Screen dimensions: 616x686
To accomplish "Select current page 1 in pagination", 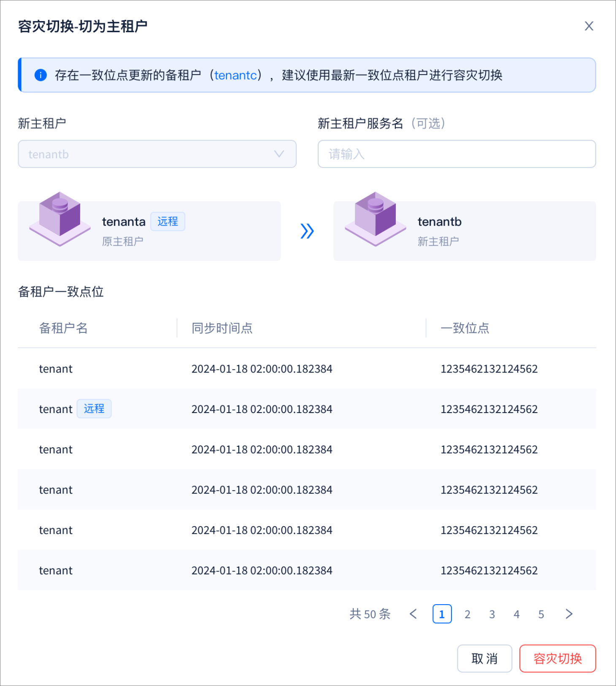I will coord(442,614).
